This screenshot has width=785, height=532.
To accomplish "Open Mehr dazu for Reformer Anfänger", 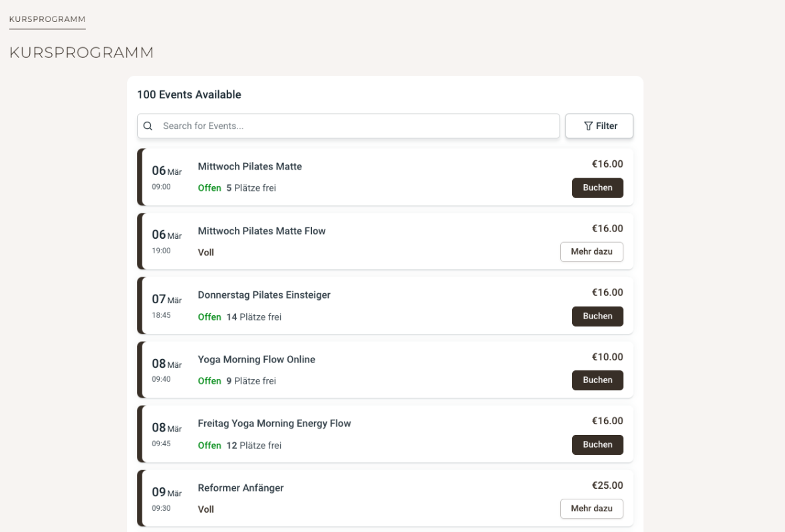I will coord(591,509).
